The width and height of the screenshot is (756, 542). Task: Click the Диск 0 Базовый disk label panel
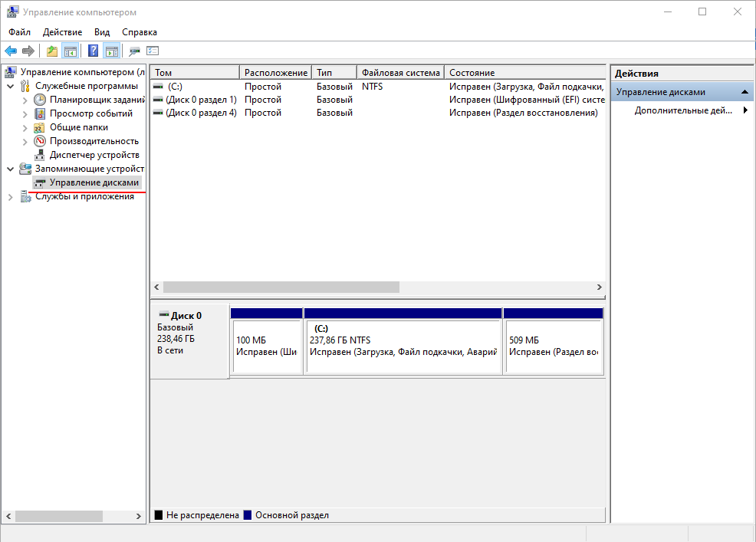coord(189,340)
